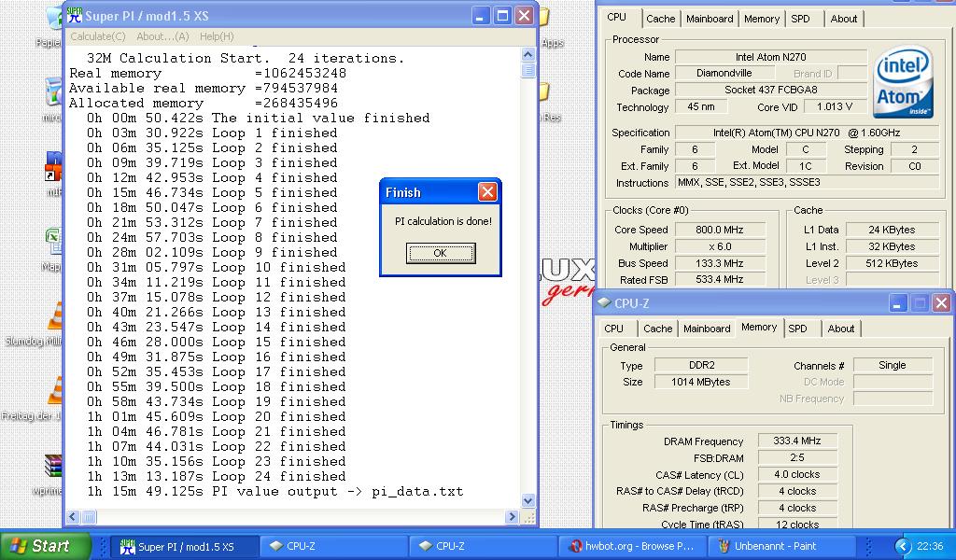Click the 800.0 MHz core speed value
This screenshot has height=560, width=956.
[720, 230]
